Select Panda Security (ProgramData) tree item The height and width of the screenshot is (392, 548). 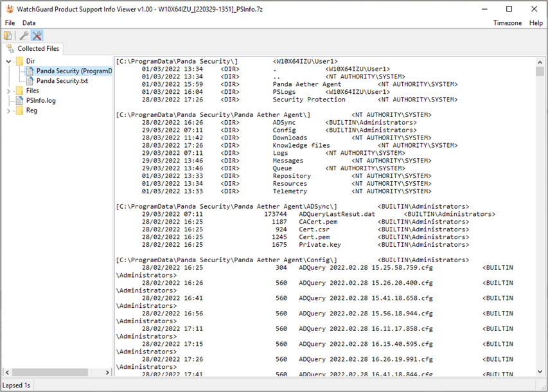[74, 71]
